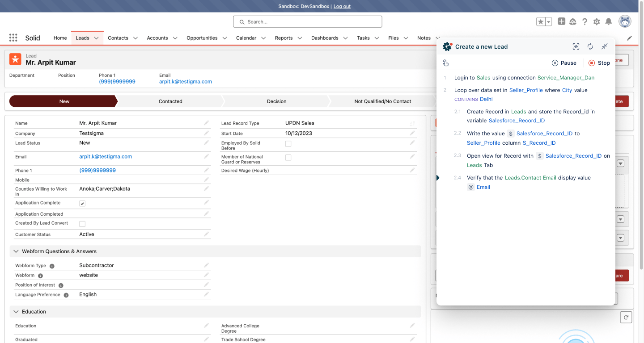
Task: Toggle Employed By Solid Before checkbox
Action: 288,144
